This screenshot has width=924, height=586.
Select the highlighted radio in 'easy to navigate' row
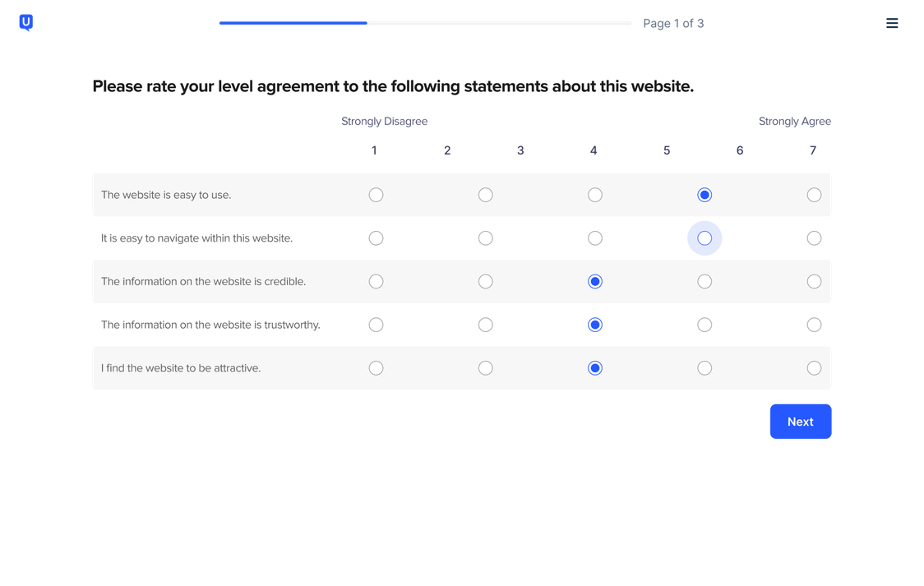(705, 238)
